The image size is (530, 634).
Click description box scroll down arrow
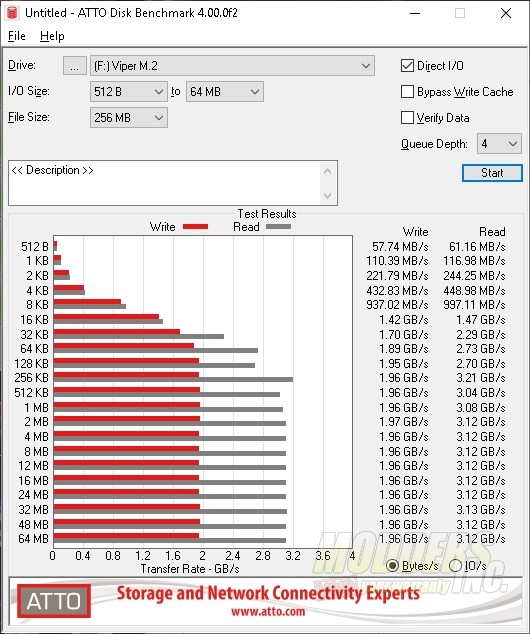point(327,196)
